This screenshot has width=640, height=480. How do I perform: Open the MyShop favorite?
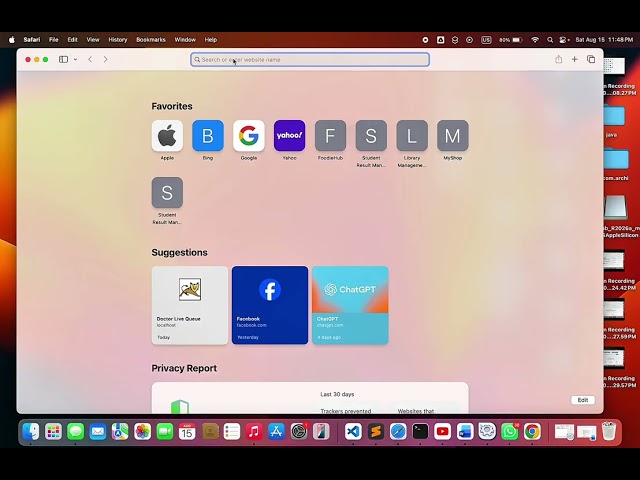click(453, 136)
